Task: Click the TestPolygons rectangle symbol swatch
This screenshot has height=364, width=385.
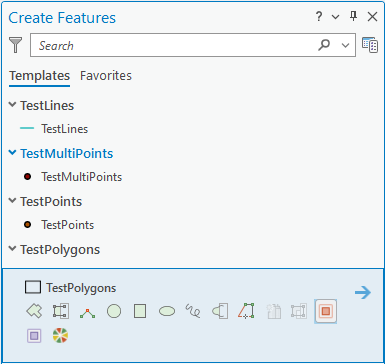Action: (33, 287)
